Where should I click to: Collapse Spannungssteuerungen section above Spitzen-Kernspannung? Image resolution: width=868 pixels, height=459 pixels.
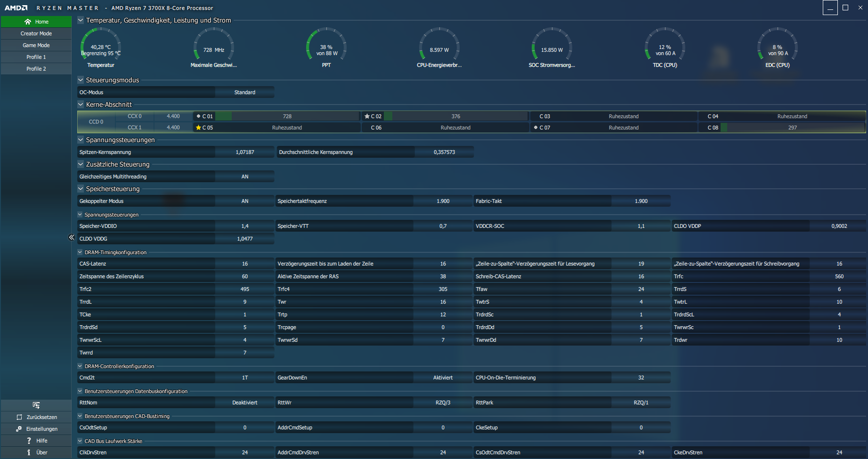pos(81,140)
